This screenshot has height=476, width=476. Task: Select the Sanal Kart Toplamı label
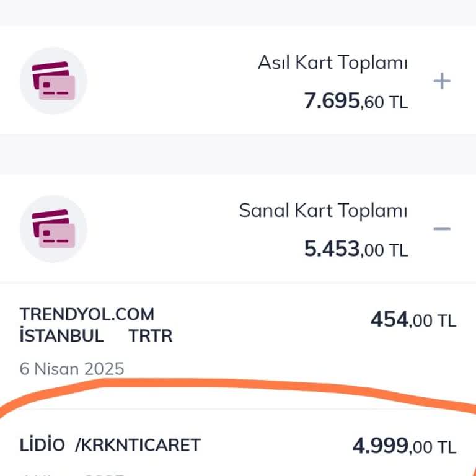[323, 210]
